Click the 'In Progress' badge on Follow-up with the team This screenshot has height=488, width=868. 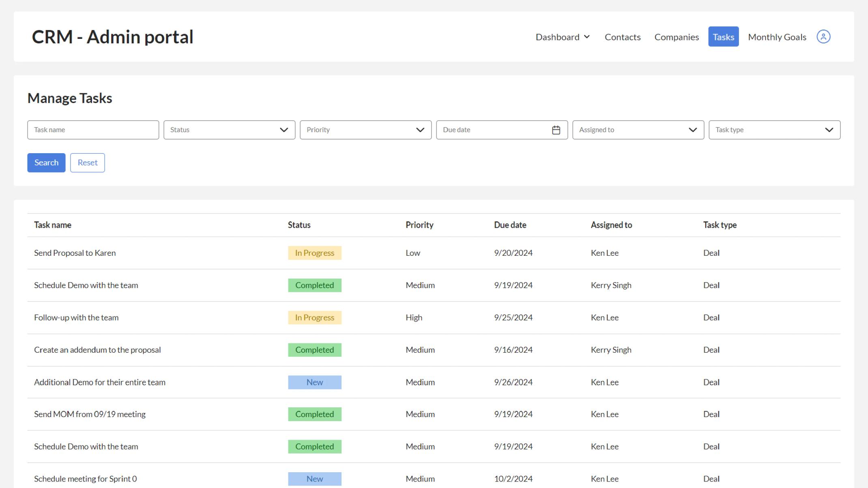(315, 317)
